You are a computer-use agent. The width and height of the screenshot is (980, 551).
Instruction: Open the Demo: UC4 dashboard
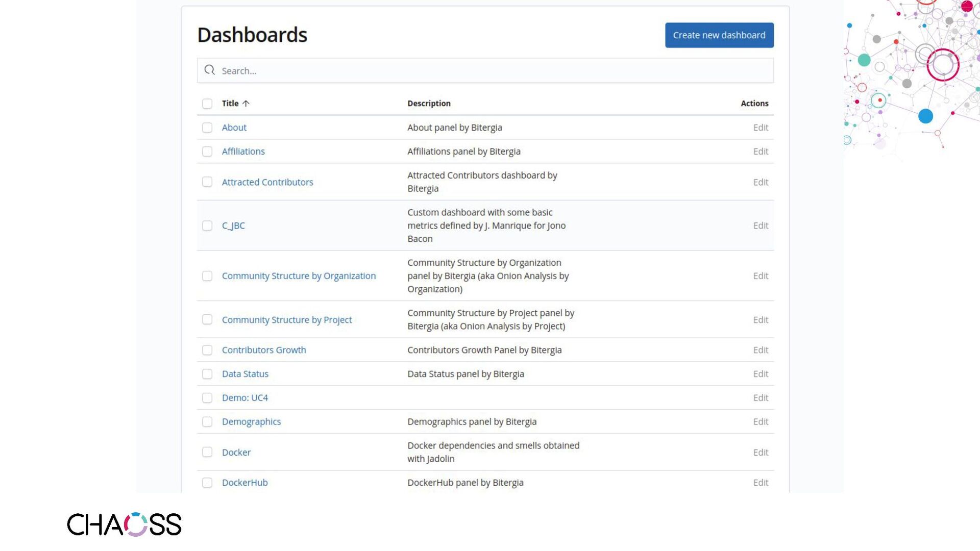244,398
